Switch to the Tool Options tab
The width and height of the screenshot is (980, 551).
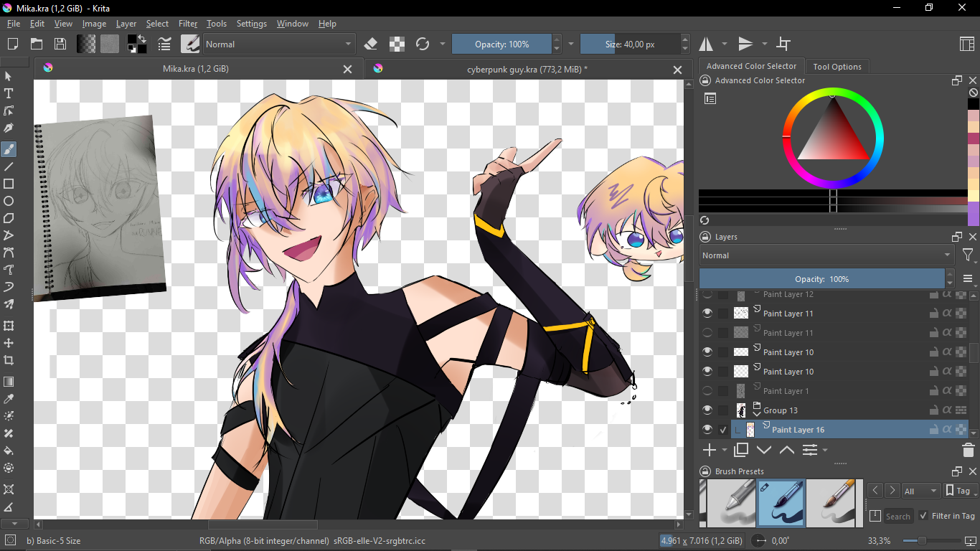[x=837, y=67]
